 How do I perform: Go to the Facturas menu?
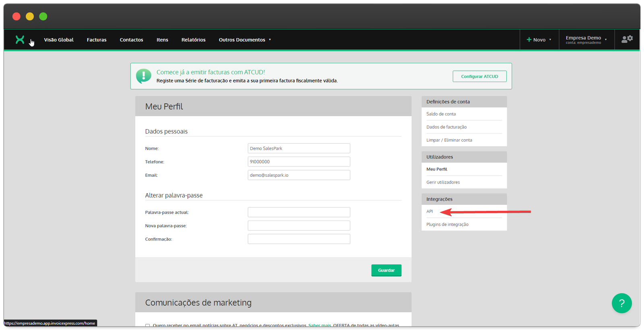[x=97, y=40]
